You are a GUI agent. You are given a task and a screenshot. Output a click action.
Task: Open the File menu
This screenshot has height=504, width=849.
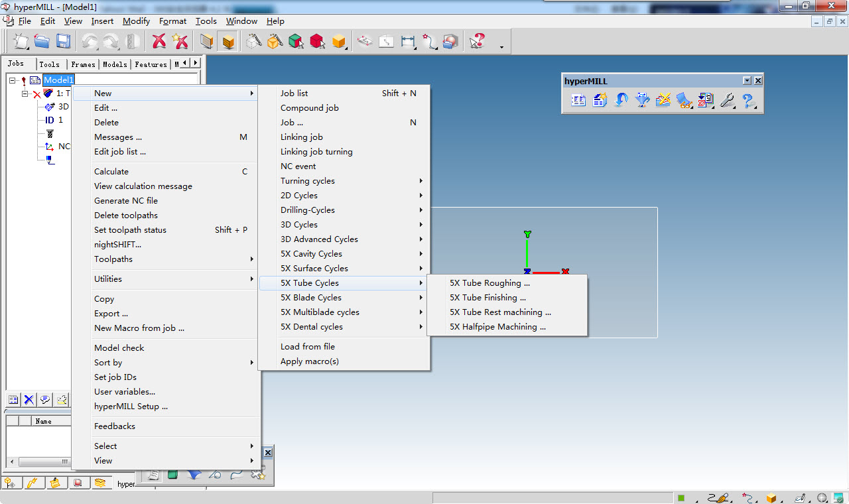25,21
